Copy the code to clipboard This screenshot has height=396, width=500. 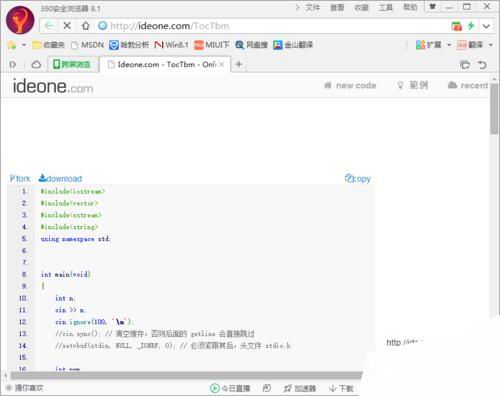358,179
